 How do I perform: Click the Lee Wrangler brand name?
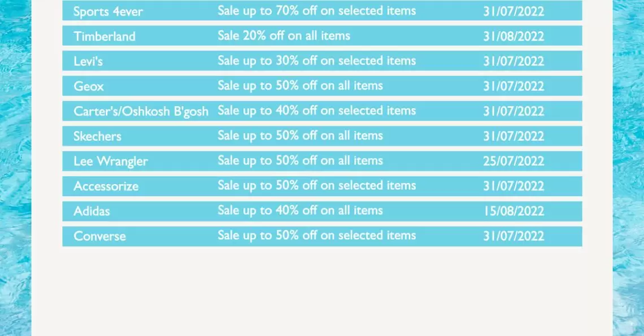click(111, 161)
